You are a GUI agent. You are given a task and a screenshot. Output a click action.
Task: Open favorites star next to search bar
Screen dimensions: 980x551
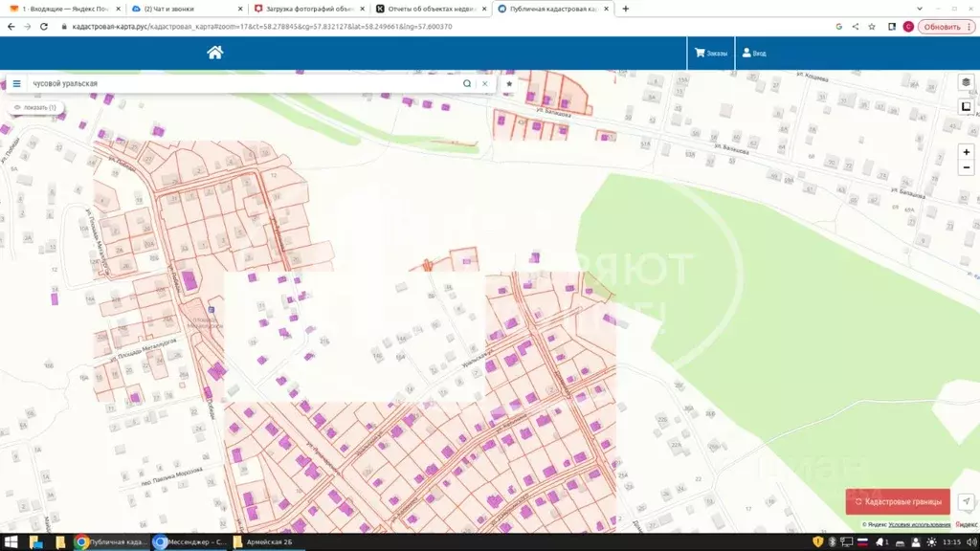(509, 84)
